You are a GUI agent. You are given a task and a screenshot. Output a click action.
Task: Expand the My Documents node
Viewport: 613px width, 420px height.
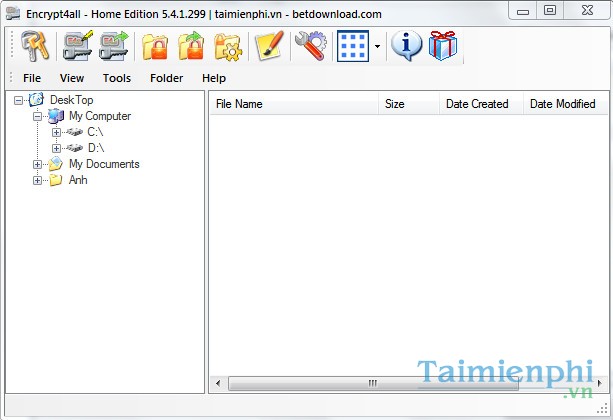pos(37,165)
